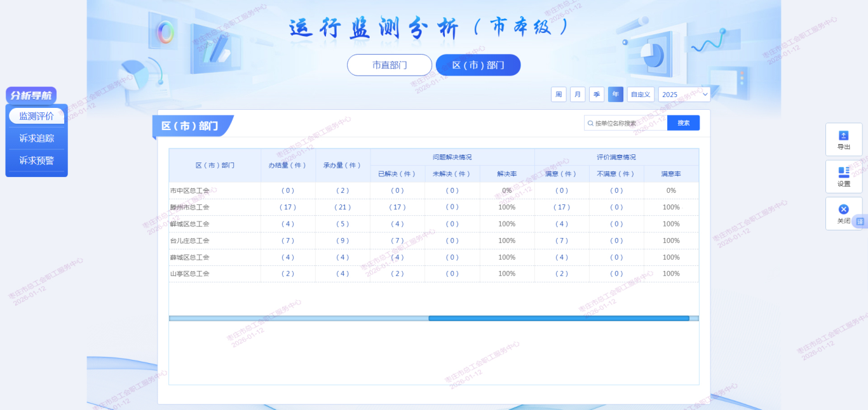Screen dimensions: 868x410
Task: Open 诉求追踪 in the navigation menu
Action: (x=36, y=138)
